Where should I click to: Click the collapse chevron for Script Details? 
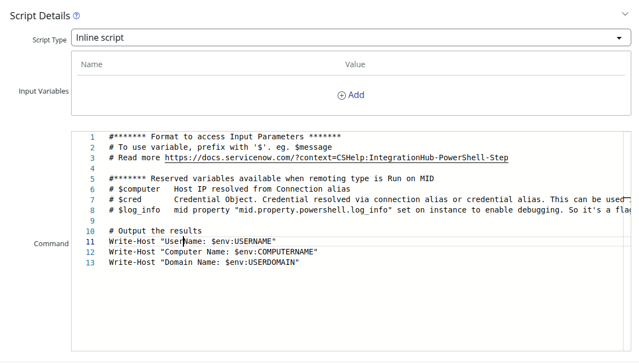coord(625,13)
